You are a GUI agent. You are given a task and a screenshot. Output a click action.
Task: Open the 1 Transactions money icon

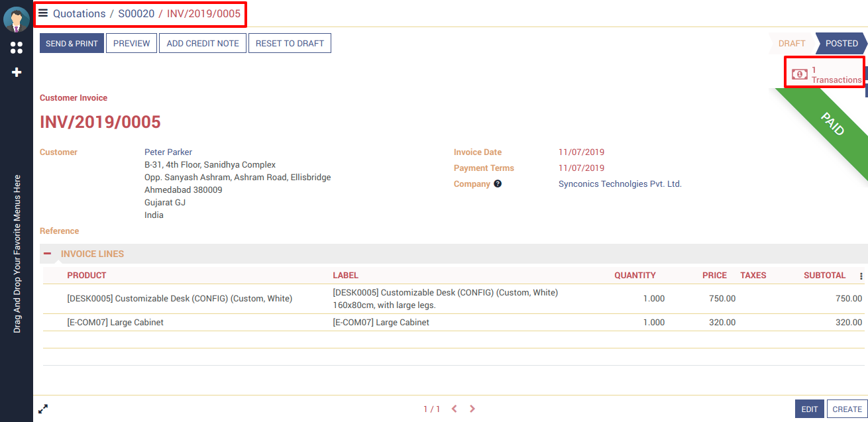point(800,74)
